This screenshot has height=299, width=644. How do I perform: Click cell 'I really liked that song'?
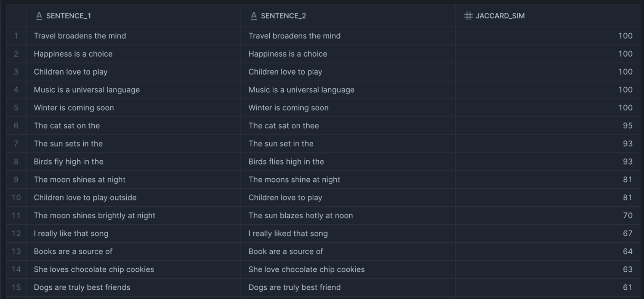[x=288, y=234]
